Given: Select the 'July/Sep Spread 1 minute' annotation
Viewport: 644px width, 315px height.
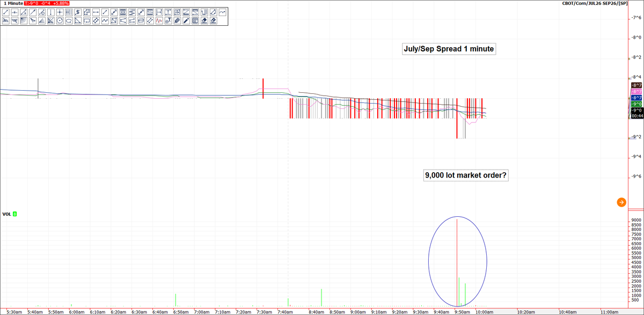Looking at the screenshot, I should tap(449, 49).
